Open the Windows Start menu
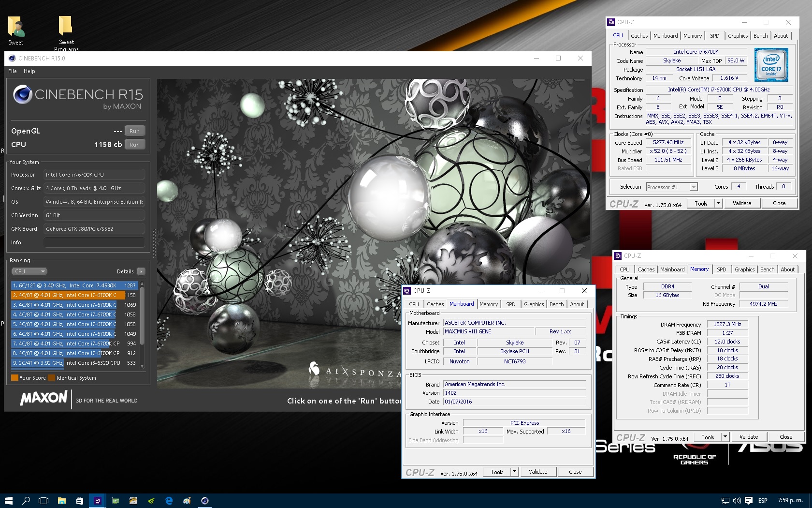 point(9,501)
